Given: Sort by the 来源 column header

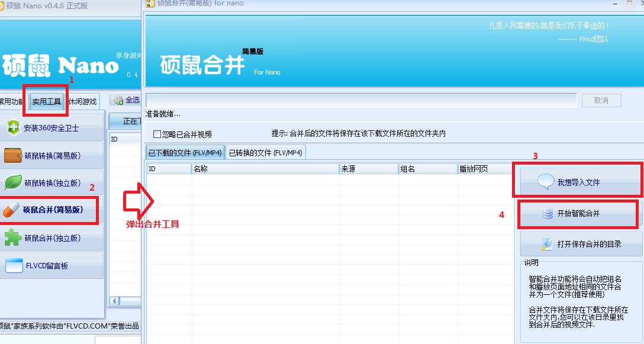Looking at the screenshot, I should point(369,169).
